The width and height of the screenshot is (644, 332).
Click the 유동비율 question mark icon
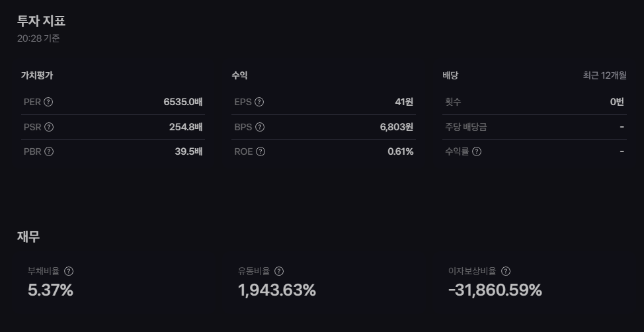pyautogui.click(x=279, y=271)
